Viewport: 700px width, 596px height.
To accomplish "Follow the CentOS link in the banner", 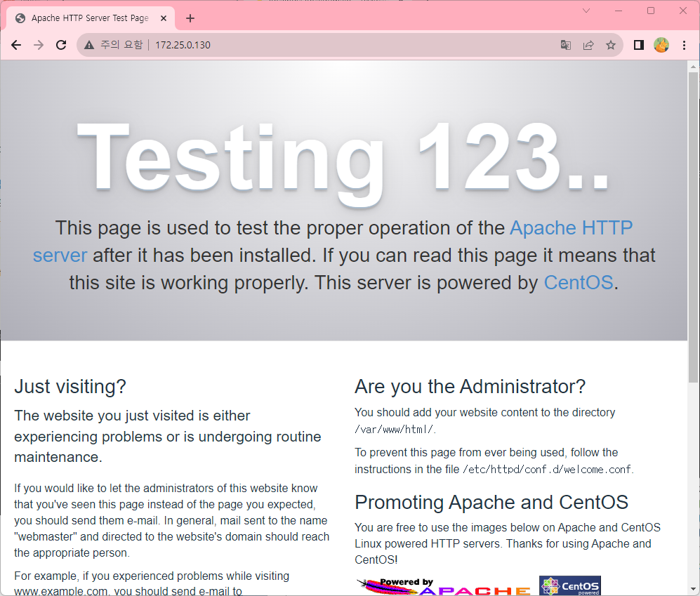I will coord(578,283).
